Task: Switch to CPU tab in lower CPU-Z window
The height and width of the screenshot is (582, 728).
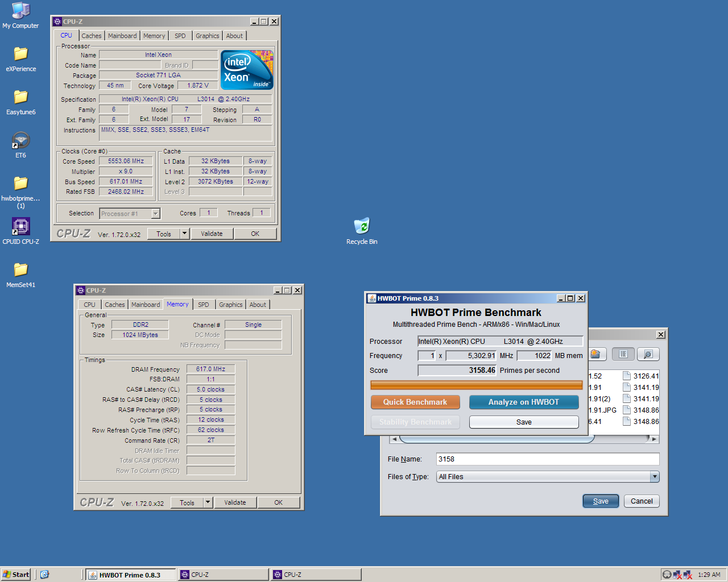Action: click(x=90, y=305)
